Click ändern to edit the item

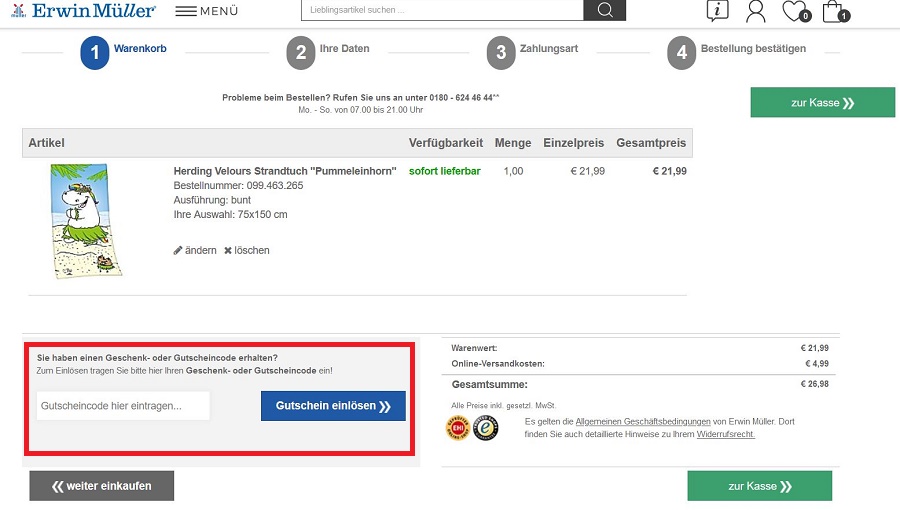pos(195,250)
